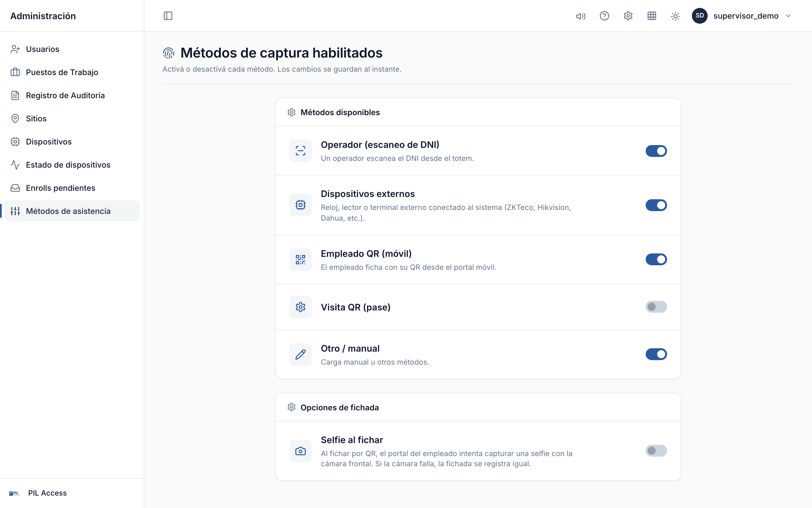Open the apps grid icon

click(652, 16)
